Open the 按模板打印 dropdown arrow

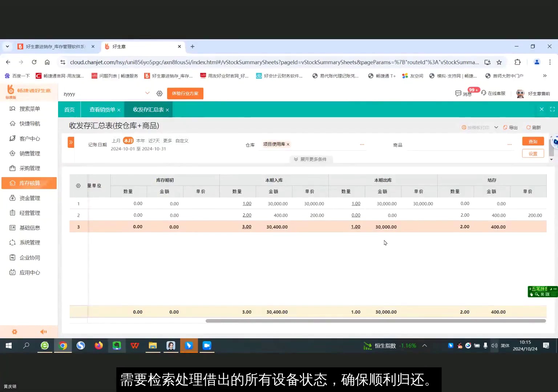[496, 127]
